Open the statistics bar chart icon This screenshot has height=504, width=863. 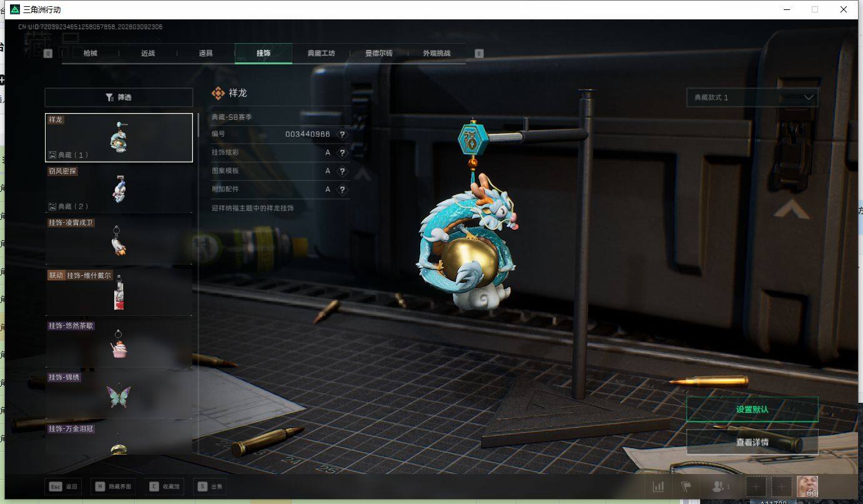click(x=658, y=487)
